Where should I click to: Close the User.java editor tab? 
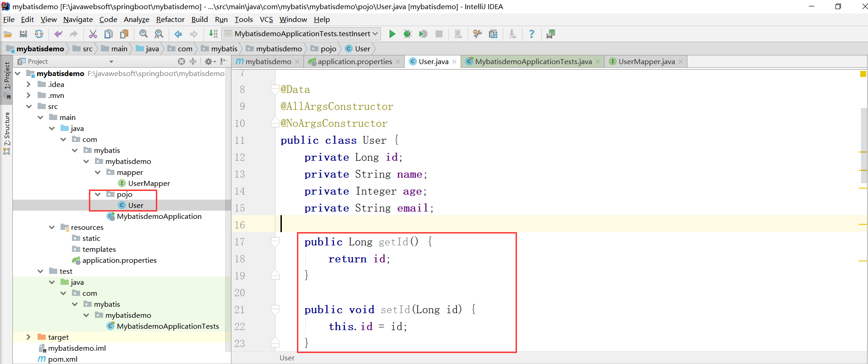click(454, 62)
